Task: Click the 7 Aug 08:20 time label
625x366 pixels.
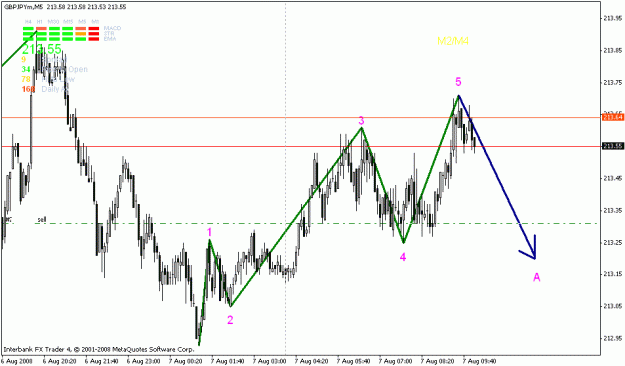Action: click(x=438, y=361)
